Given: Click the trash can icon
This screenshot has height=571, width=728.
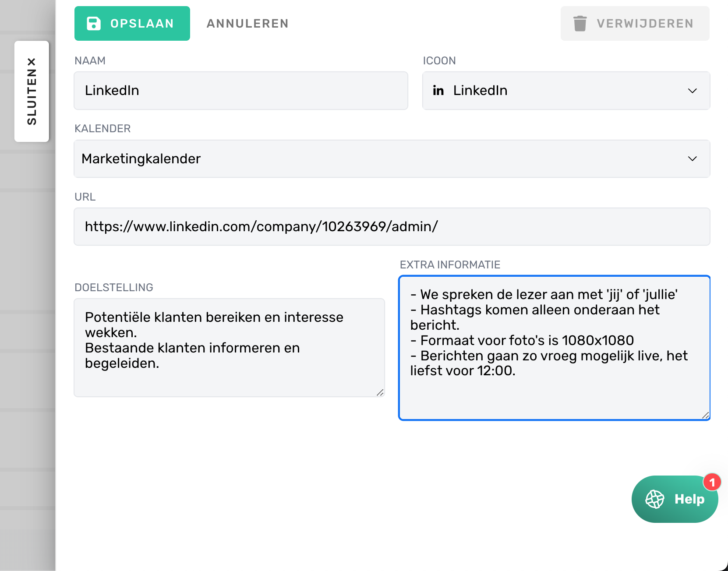Looking at the screenshot, I should coord(580,24).
